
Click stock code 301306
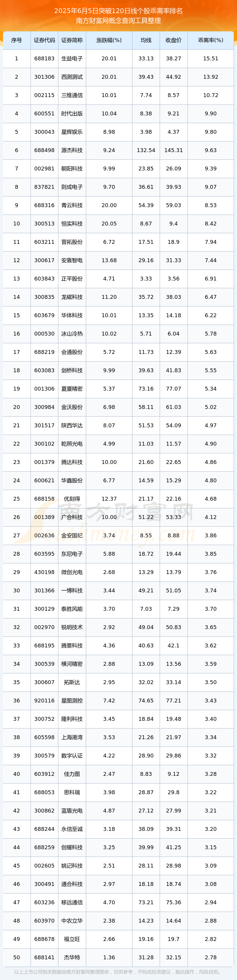44,77
